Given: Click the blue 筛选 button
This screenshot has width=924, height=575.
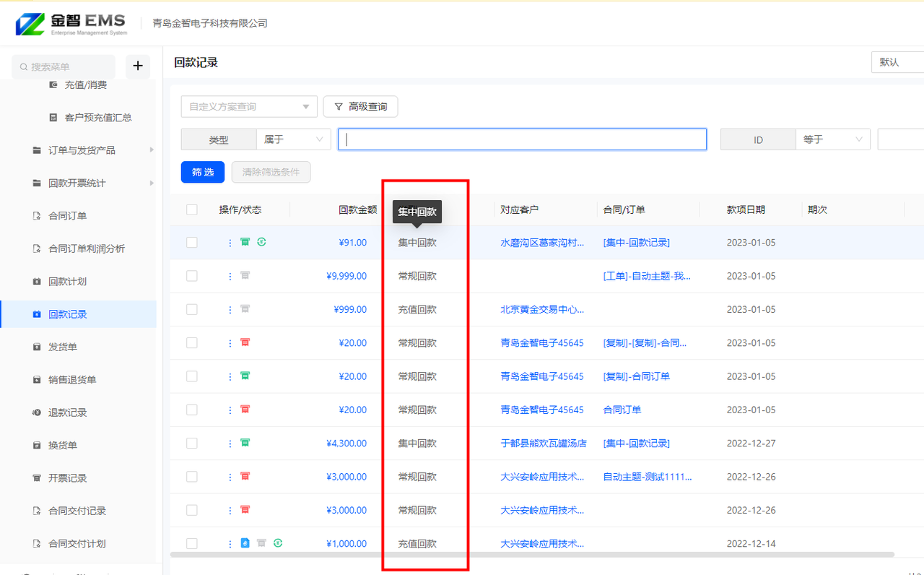Looking at the screenshot, I should pos(203,172).
